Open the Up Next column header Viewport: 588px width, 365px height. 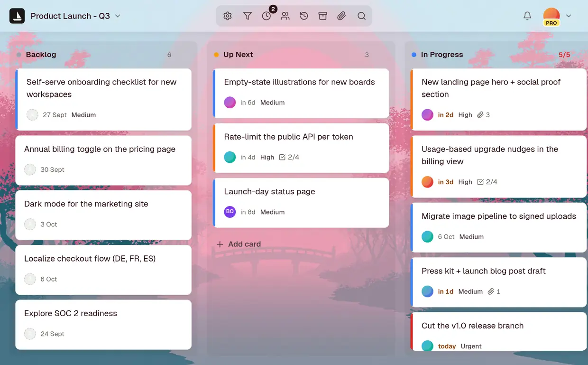pyautogui.click(x=238, y=55)
